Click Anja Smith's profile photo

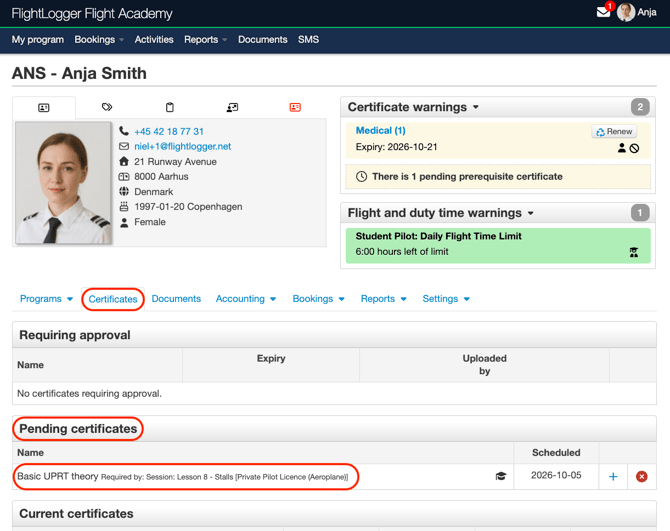tap(63, 183)
